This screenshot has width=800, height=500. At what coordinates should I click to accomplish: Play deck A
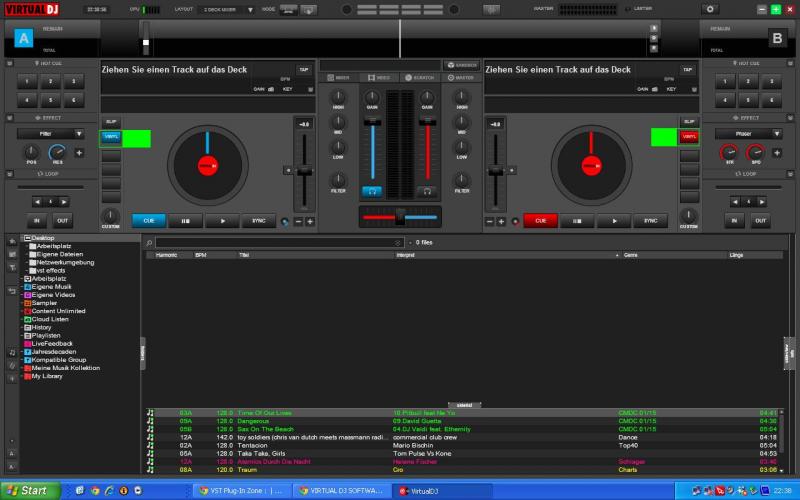pyautogui.click(x=222, y=221)
